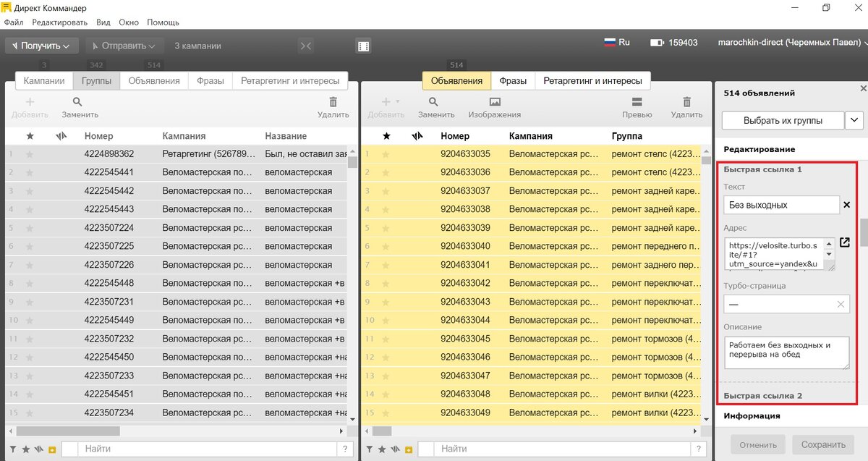868x461 pixels.
Task: Click the Сохранить button
Action: pyautogui.click(x=823, y=444)
